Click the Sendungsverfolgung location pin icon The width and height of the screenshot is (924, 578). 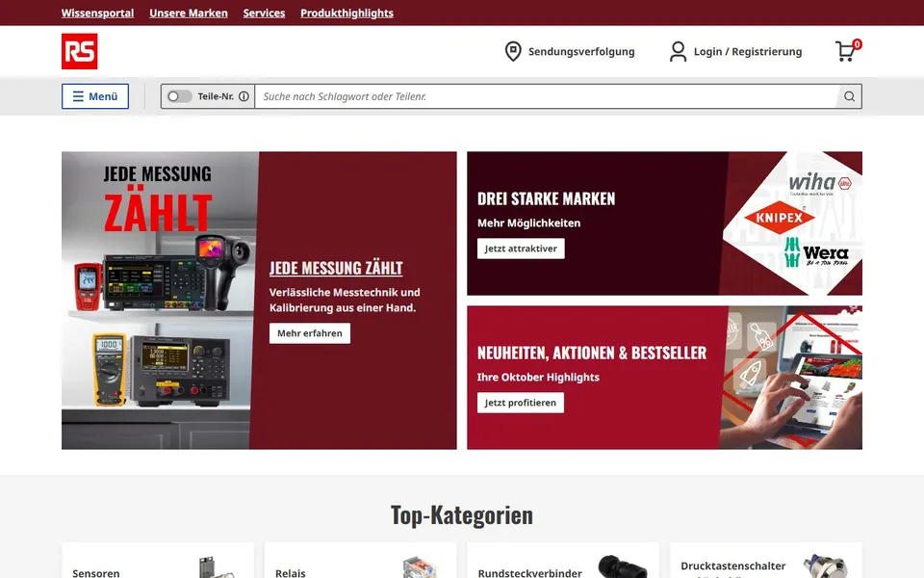[513, 51]
